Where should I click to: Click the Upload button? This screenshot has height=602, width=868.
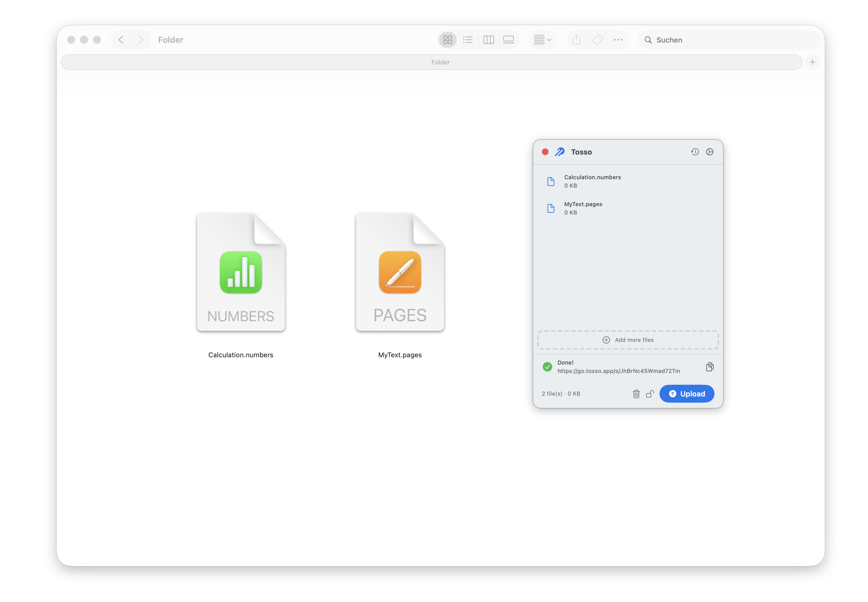(686, 393)
